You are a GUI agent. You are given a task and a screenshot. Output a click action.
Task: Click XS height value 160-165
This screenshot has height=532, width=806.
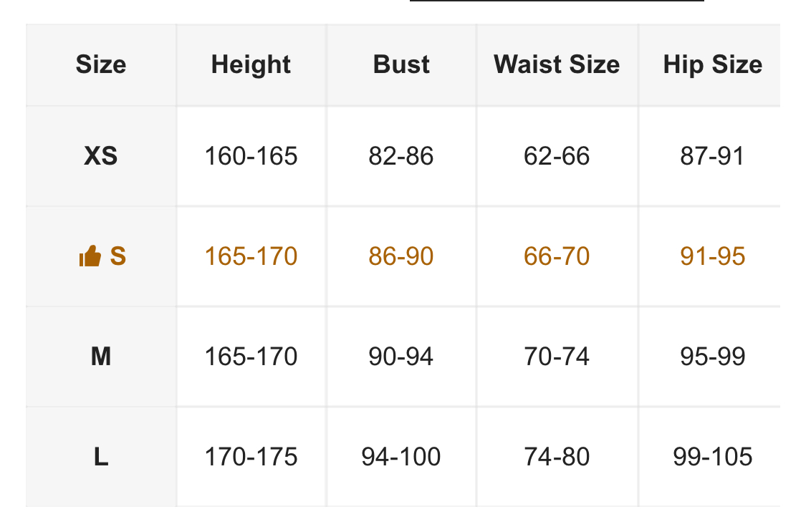click(251, 156)
